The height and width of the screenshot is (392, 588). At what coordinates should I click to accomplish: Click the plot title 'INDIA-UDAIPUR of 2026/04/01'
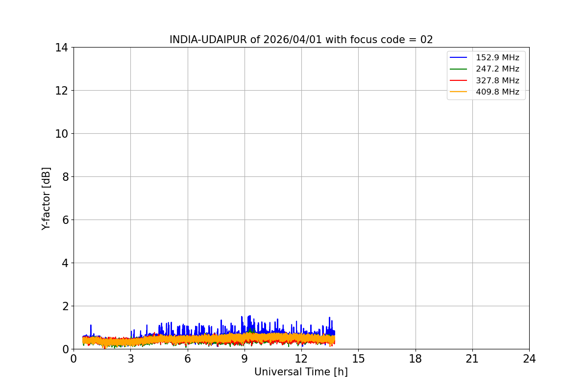coord(245,40)
